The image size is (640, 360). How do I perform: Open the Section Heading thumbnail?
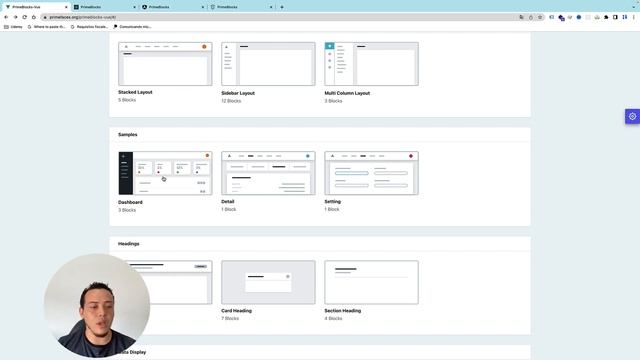371,282
